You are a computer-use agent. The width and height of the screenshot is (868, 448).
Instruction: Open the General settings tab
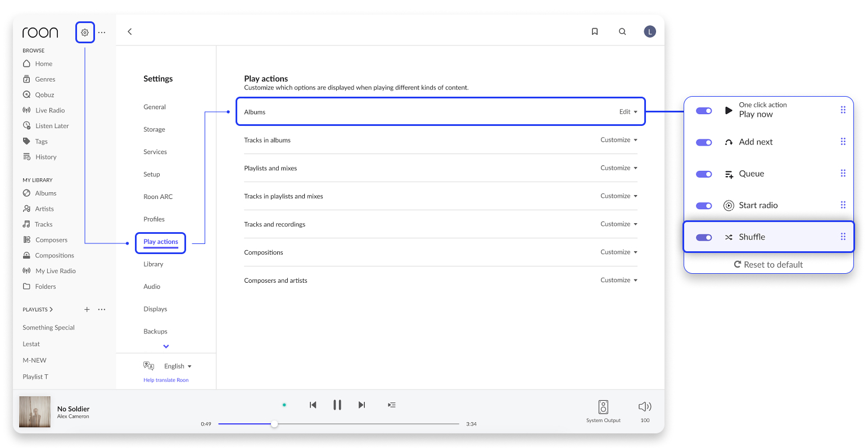coord(155,107)
